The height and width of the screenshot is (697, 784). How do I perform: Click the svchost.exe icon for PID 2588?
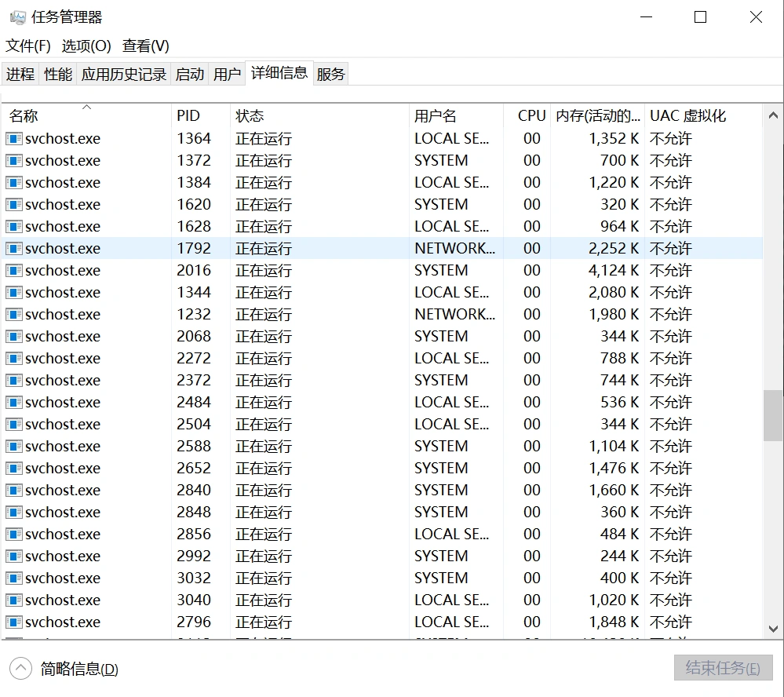[x=14, y=447]
